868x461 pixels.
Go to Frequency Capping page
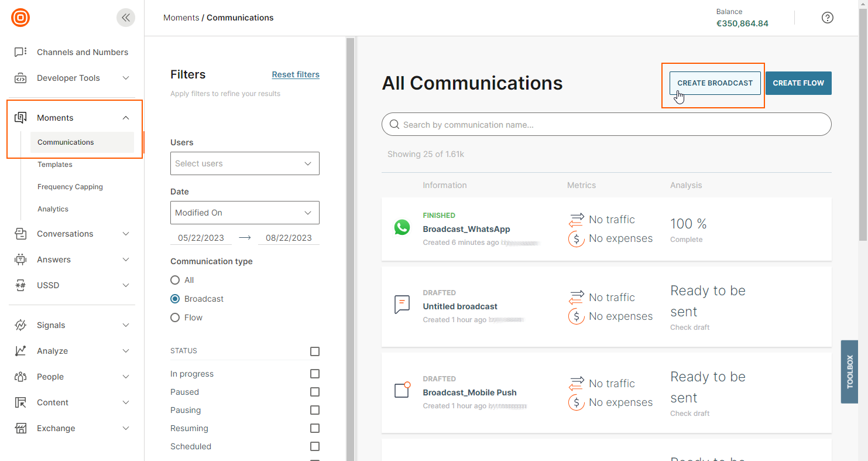[x=70, y=187]
